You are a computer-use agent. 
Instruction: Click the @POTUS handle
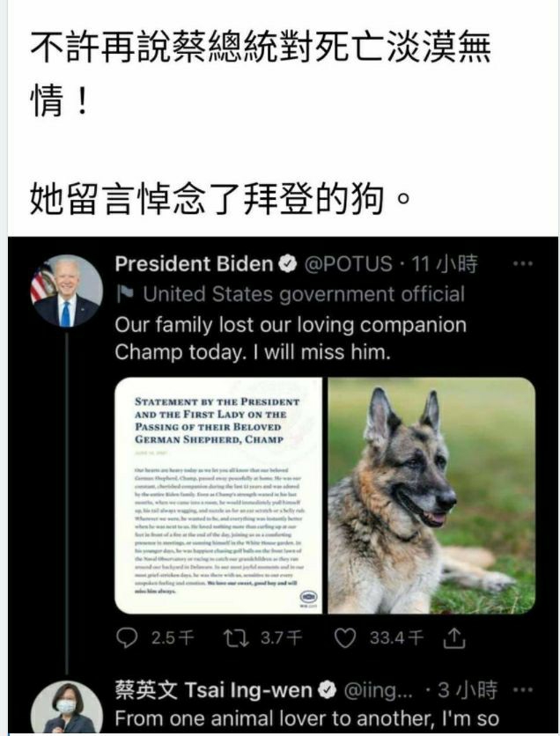click(x=348, y=264)
